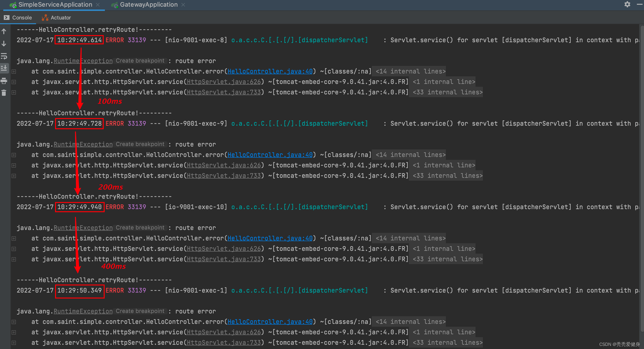Click fourth Create breakpoint hint

[x=140, y=311]
